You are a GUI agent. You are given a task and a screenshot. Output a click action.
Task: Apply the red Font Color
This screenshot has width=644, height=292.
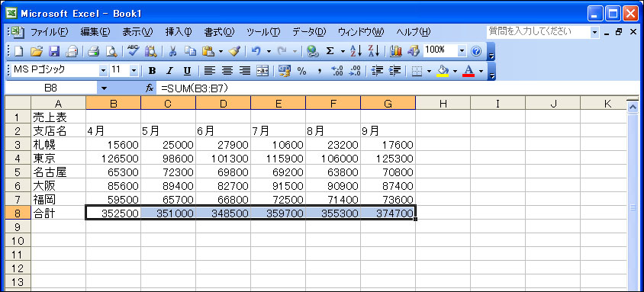[469, 71]
